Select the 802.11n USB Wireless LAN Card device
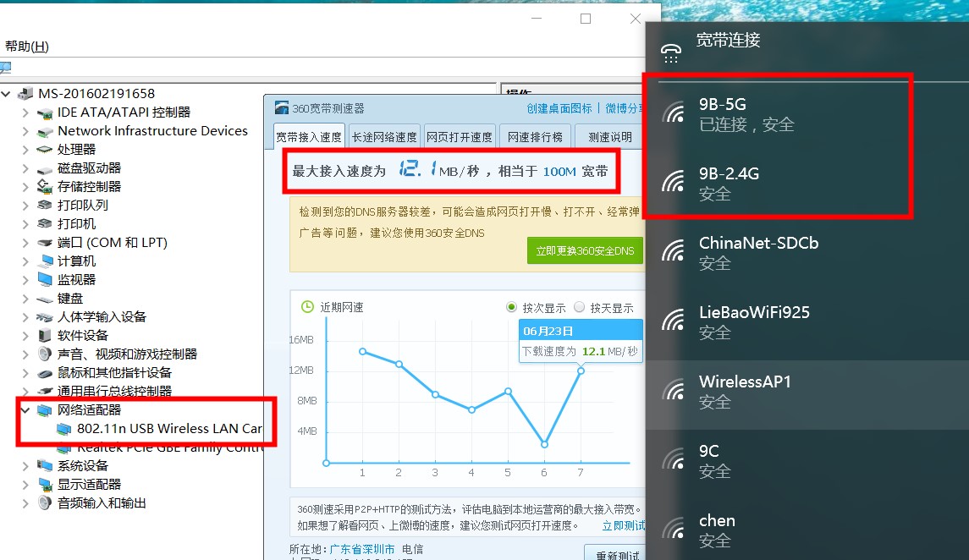Viewport: 969px width, 560px height. (x=168, y=429)
